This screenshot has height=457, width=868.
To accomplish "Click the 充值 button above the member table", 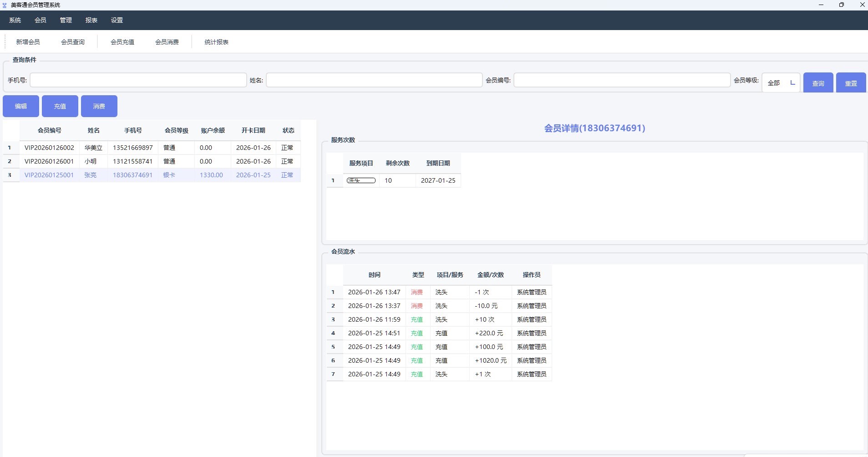I will click(x=60, y=106).
